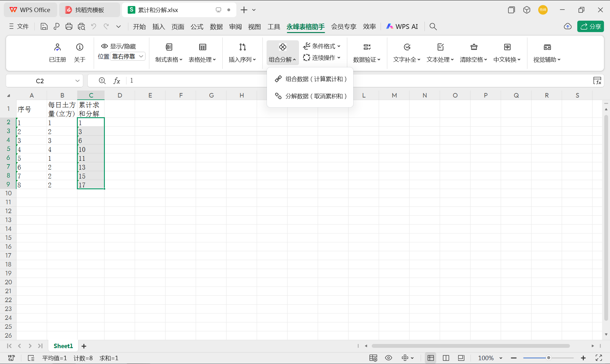
Task: Click the print icon in quick access toolbar
Action: point(69,26)
